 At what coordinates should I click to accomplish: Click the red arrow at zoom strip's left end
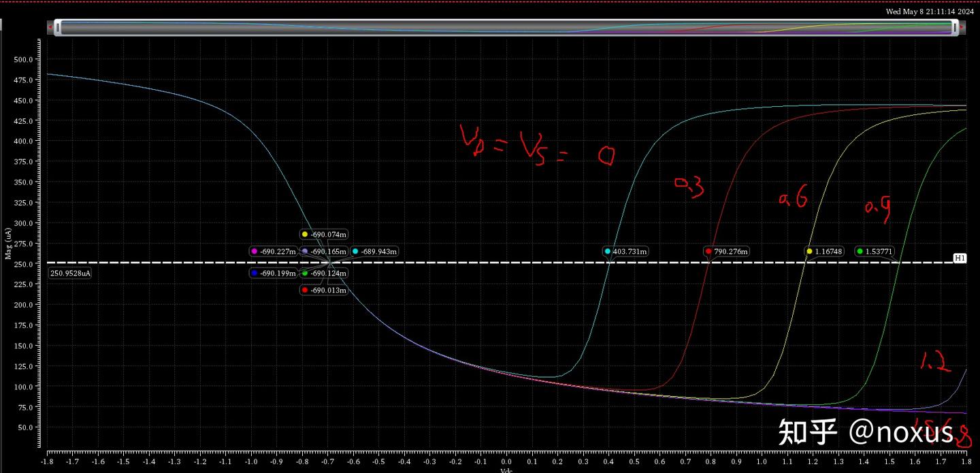click(x=50, y=27)
